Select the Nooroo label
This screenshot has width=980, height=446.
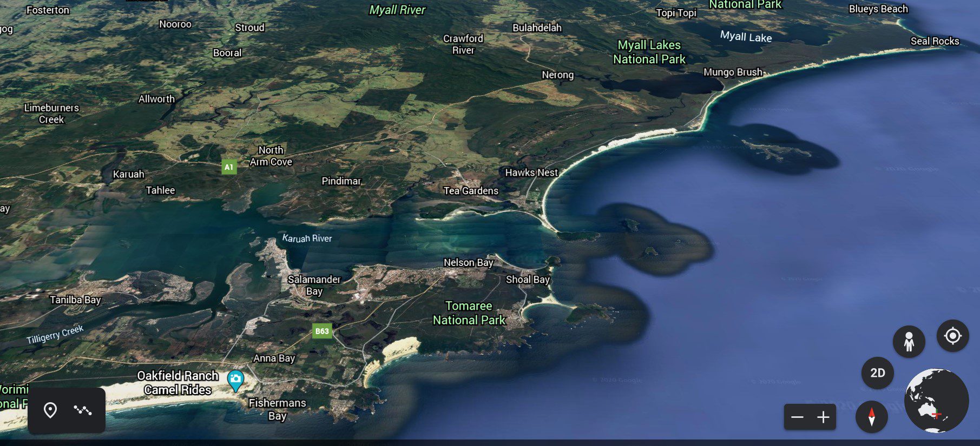[175, 24]
